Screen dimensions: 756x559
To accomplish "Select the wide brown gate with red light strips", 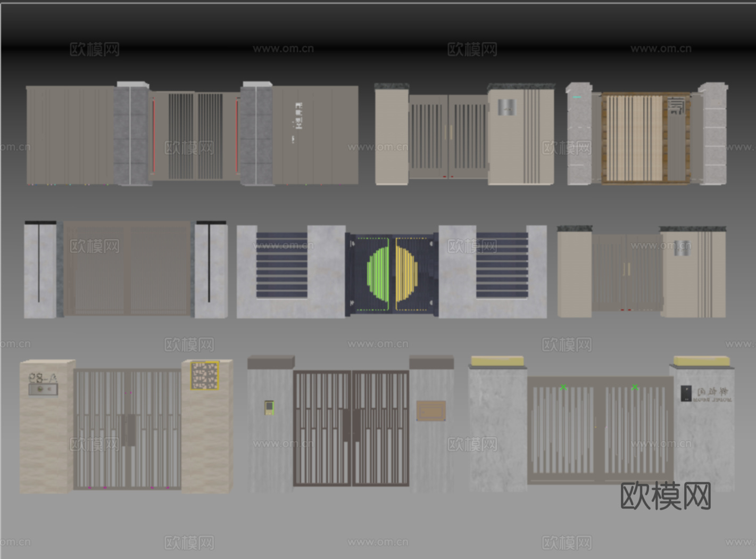I will [192, 134].
